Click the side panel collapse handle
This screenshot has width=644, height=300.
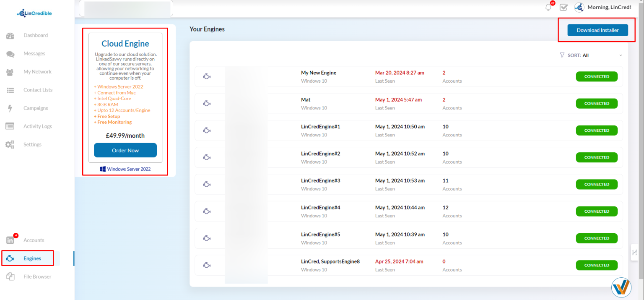tap(634, 252)
